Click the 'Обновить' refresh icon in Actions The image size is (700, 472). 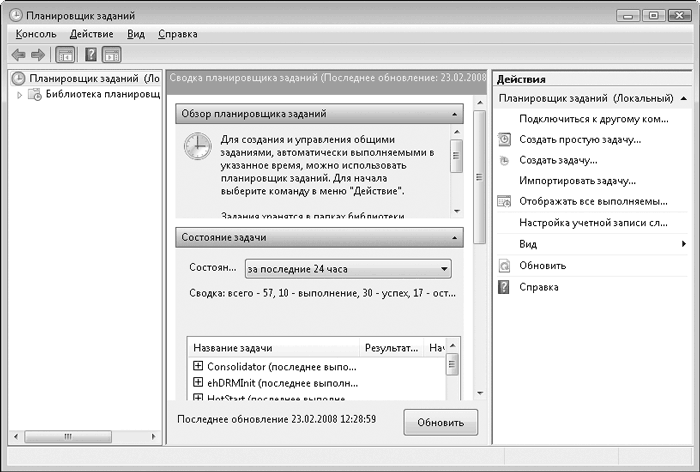(505, 266)
